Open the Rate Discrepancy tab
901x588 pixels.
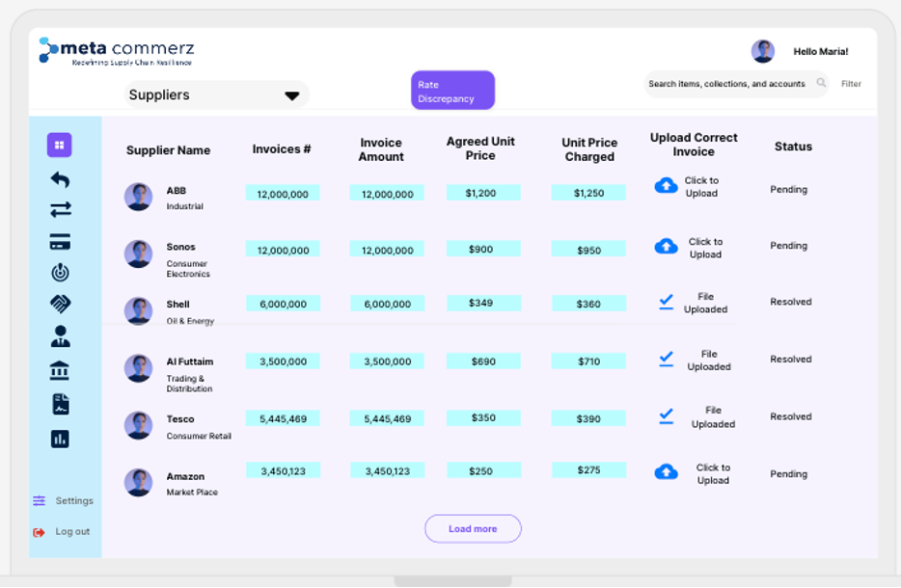(452, 91)
